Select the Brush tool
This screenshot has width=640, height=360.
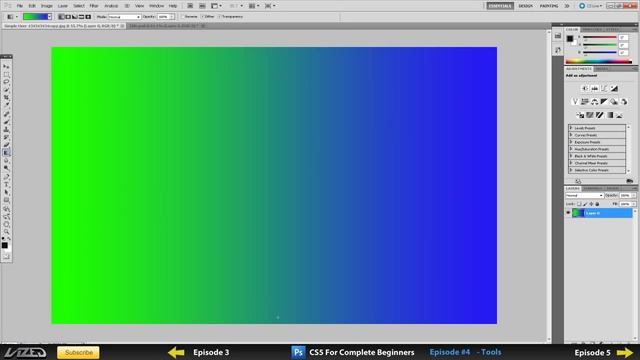tap(6, 121)
